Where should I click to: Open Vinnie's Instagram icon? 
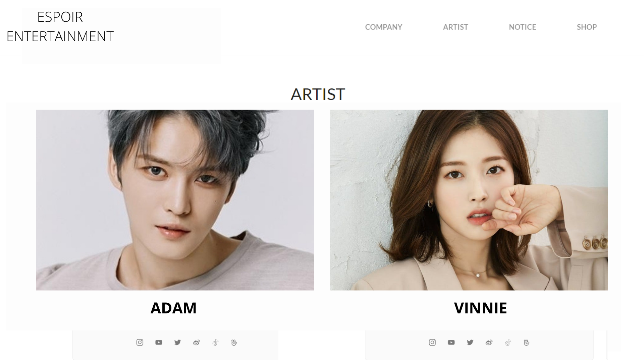(x=432, y=342)
